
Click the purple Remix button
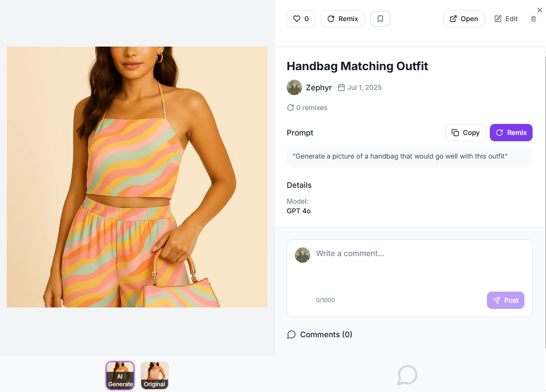pyautogui.click(x=511, y=133)
